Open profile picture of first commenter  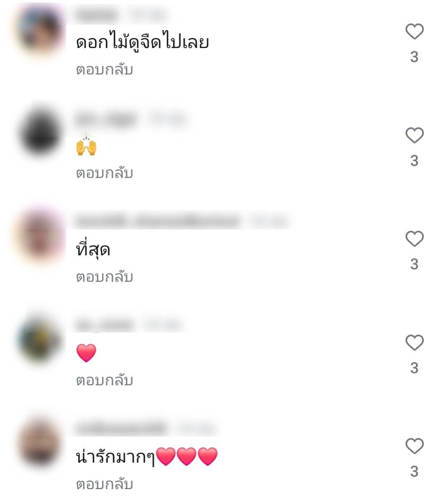pyautogui.click(x=40, y=30)
